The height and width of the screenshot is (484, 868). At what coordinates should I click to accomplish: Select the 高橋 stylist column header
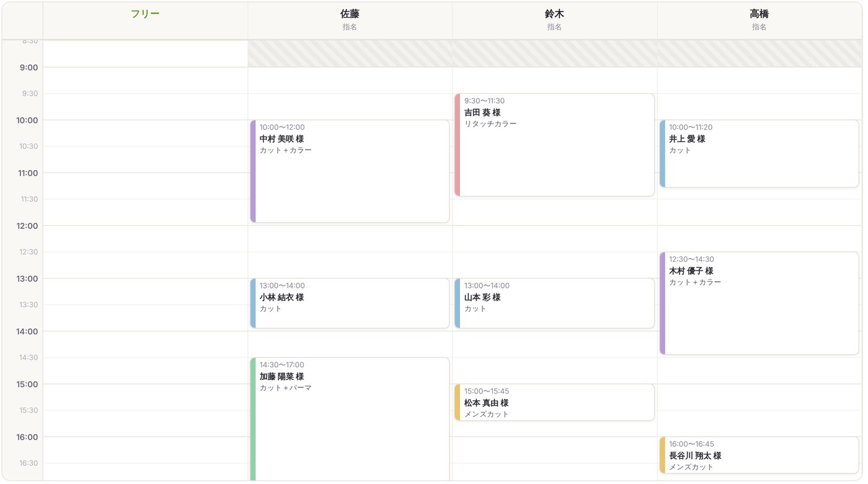tap(759, 20)
